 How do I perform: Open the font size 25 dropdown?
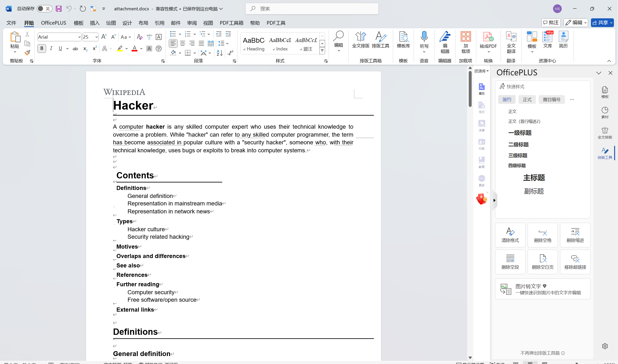click(96, 37)
